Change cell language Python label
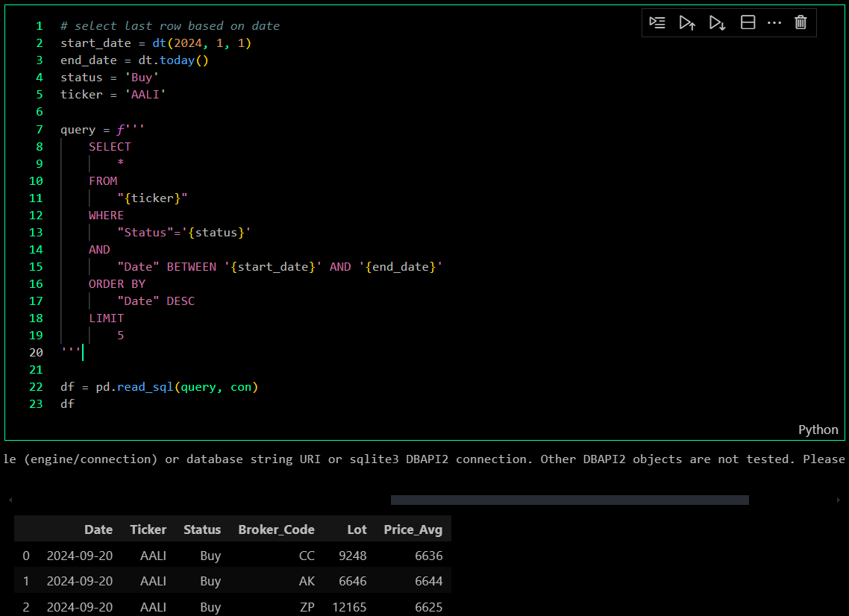Image resolution: width=849 pixels, height=616 pixels. [x=818, y=430]
